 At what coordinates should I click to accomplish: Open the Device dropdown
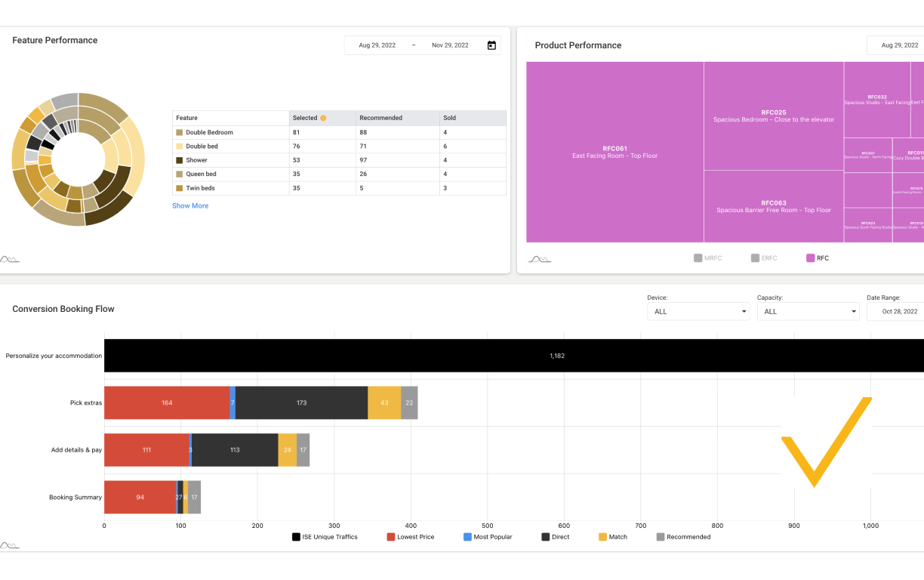click(x=698, y=311)
